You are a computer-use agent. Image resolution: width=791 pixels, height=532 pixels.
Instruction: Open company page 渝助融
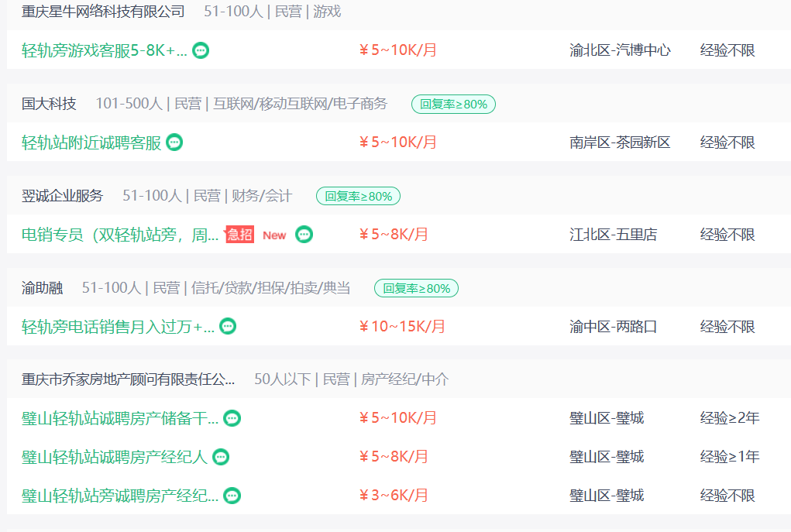pyautogui.click(x=43, y=288)
